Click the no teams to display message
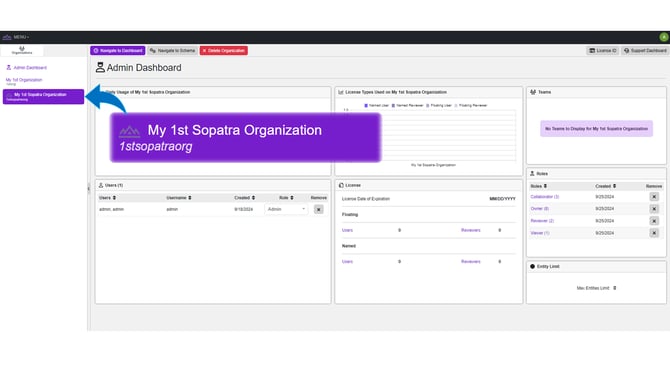The width and height of the screenshot is (670, 376). [596, 129]
